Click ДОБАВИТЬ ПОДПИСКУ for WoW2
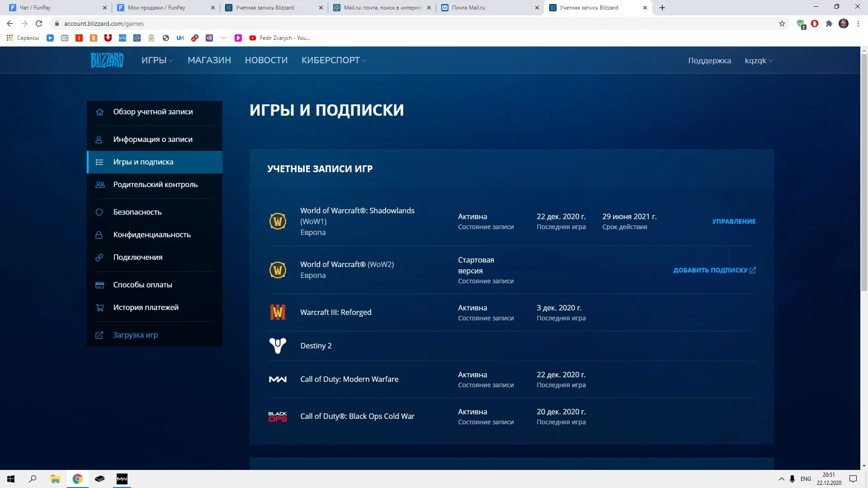 click(x=714, y=270)
